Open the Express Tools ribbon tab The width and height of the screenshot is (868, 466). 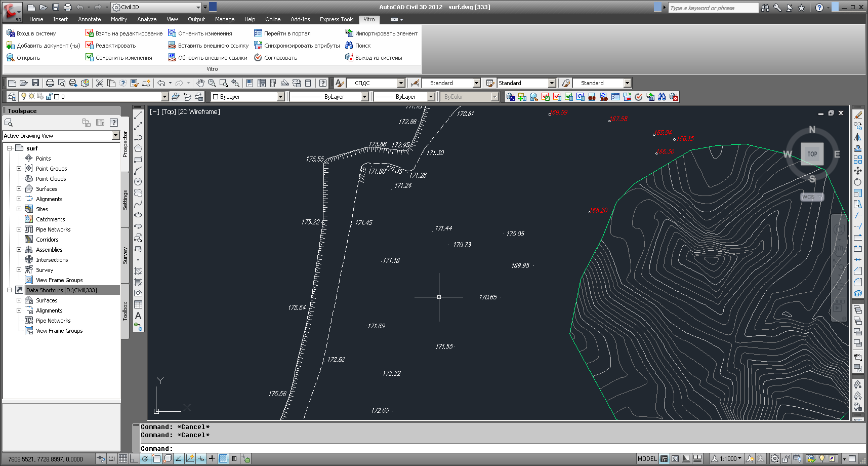click(x=337, y=19)
